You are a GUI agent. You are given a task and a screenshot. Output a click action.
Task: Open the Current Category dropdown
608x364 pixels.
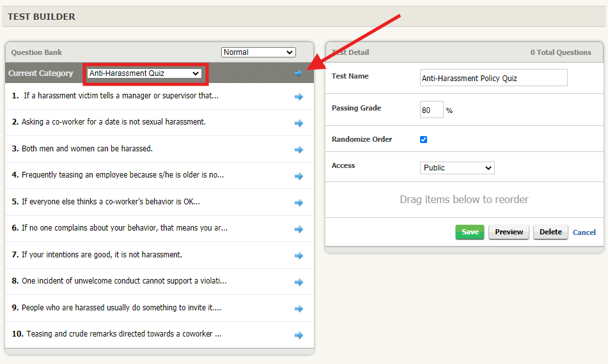pos(144,73)
